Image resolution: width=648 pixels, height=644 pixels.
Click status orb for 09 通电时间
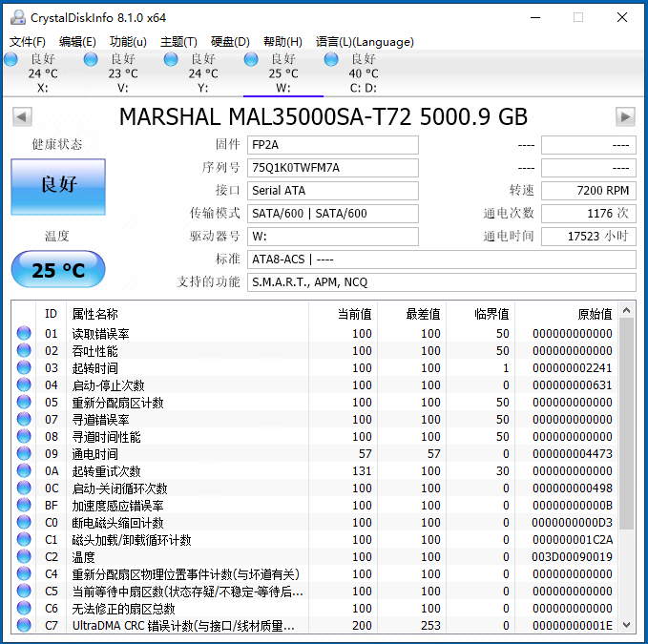(24, 453)
